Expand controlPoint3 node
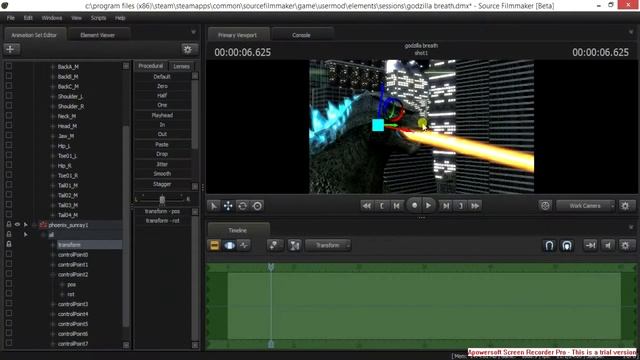Screen dimensions: 640x360 pyautogui.click(x=53, y=304)
